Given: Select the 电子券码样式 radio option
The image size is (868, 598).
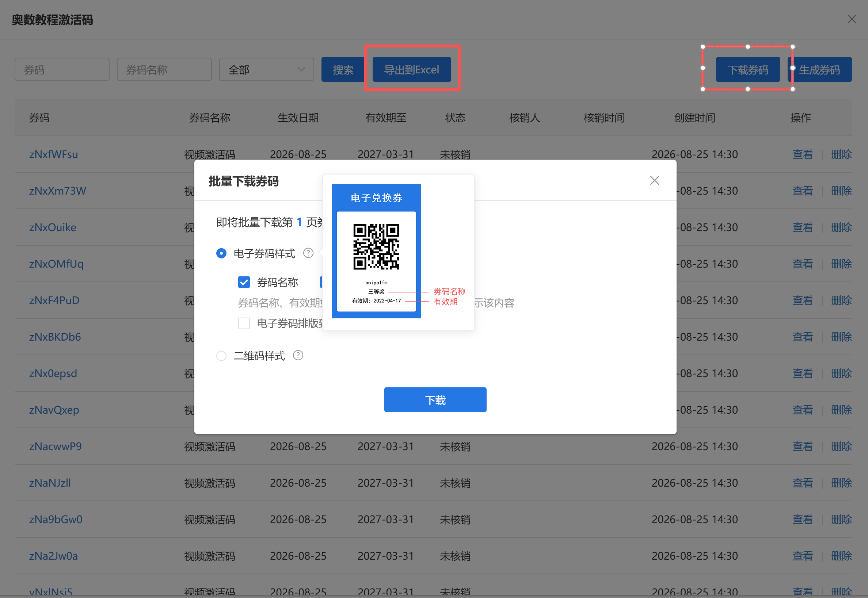Looking at the screenshot, I should pos(221,253).
